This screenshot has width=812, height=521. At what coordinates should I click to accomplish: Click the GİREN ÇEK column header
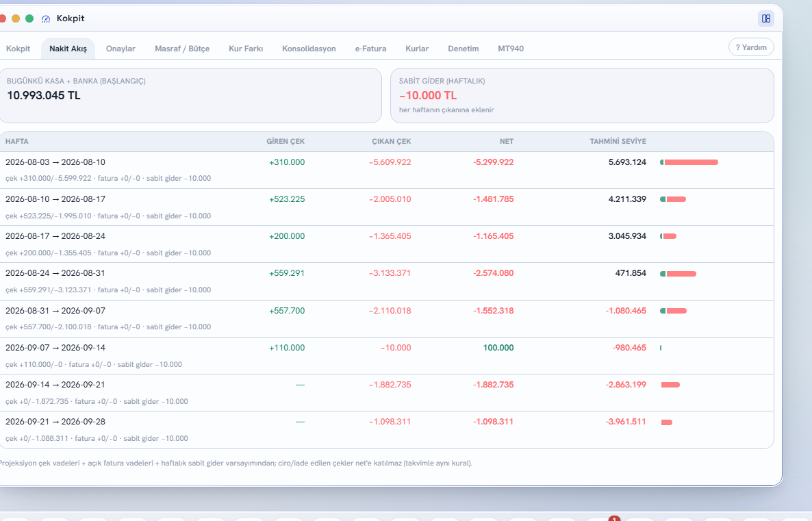[286, 142]
